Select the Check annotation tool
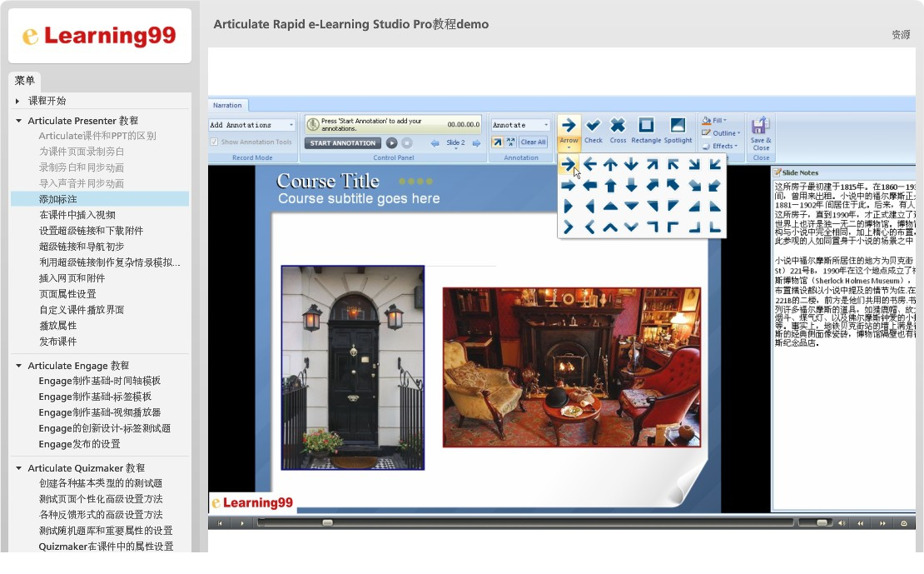The height and width of the screenshot is (574, 924). pos(593,130)
